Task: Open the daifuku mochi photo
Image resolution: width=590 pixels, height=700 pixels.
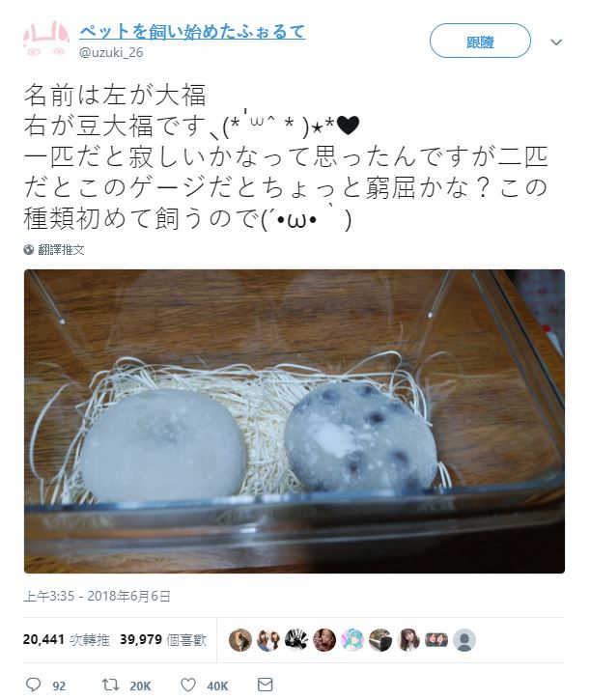Action: pyautogui.click(x=295, y=421)
